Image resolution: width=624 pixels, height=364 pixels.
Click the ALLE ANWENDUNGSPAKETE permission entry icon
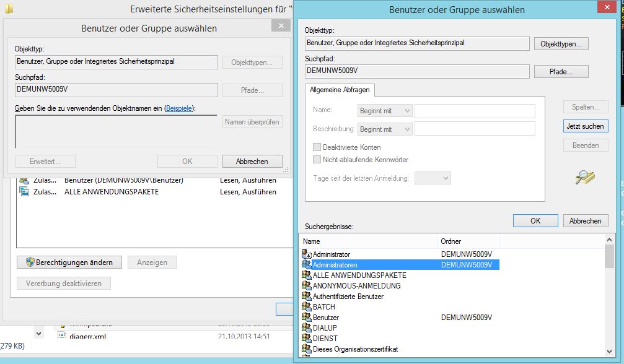pos(25,192)
